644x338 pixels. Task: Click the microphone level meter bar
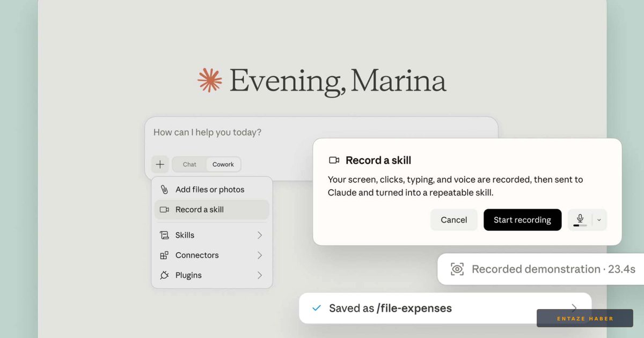[x=580, y=226]
